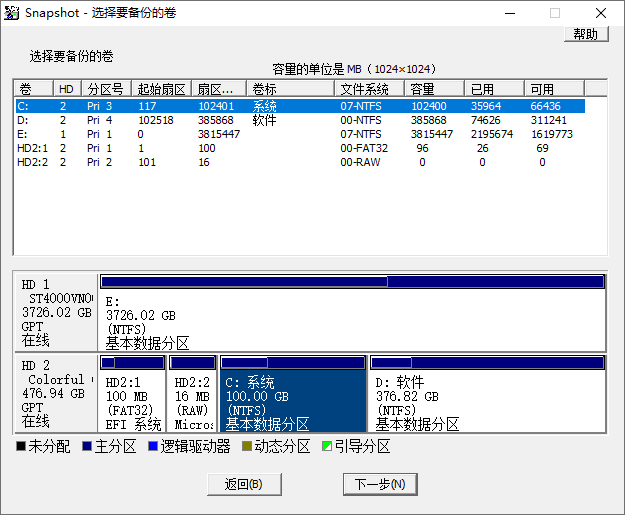The image size is (625, 515).
Task: Click the 卷标 column header
Action: [x=290, y=88]
